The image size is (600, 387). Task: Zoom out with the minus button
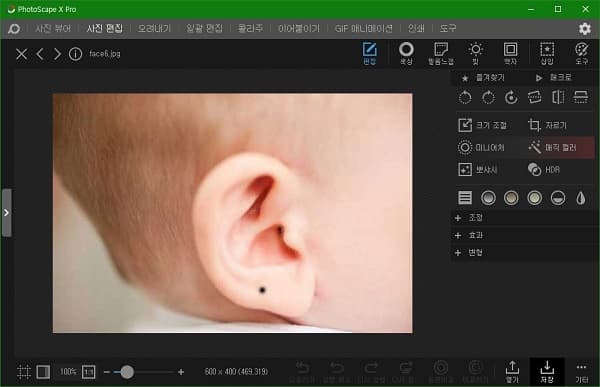[107, 372]
